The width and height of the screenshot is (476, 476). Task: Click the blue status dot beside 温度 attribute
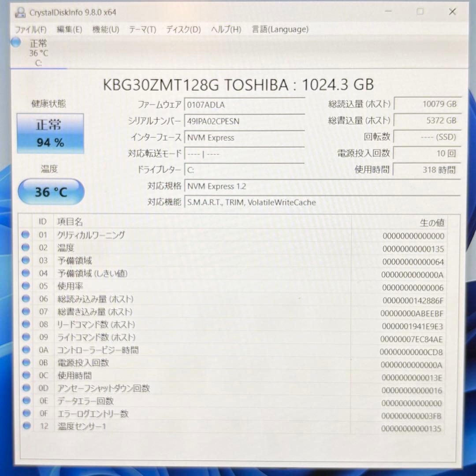tap(25, 248)
